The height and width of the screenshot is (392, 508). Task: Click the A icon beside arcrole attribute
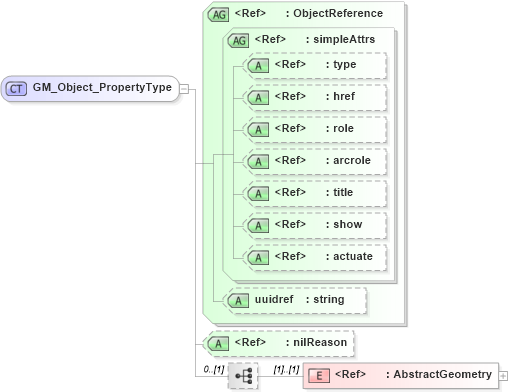pos(258,162)
